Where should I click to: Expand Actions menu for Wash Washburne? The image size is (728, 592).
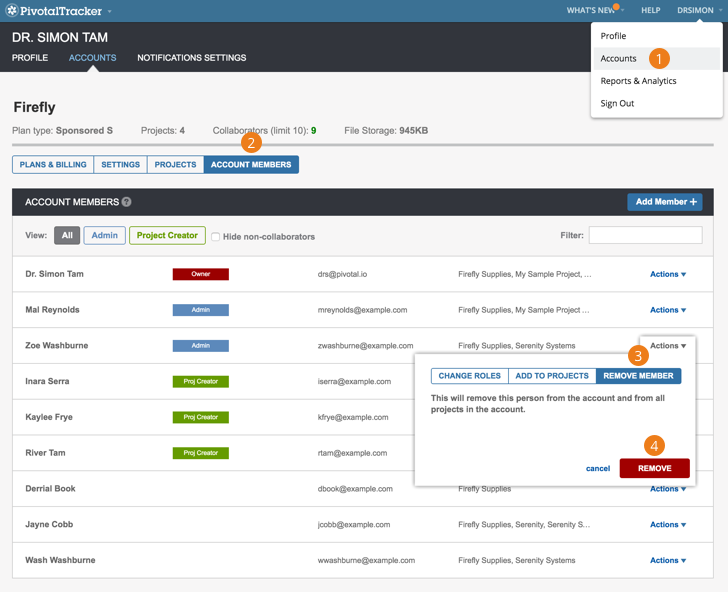coord(667,560)
